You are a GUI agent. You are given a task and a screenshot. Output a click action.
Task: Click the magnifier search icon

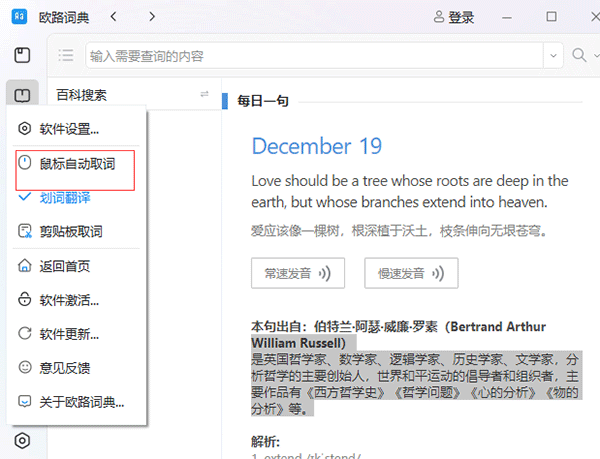pyautogui.click(x=580, y=55)
